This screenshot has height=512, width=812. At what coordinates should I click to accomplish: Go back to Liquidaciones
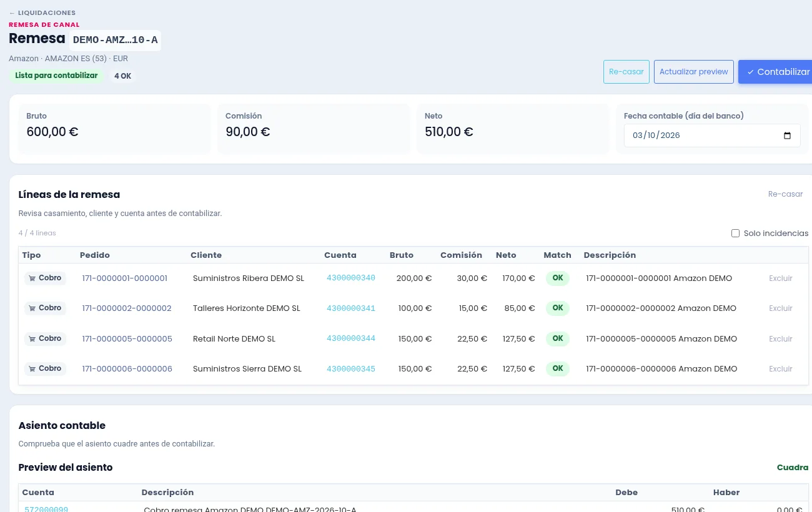(x=42, y=12)
